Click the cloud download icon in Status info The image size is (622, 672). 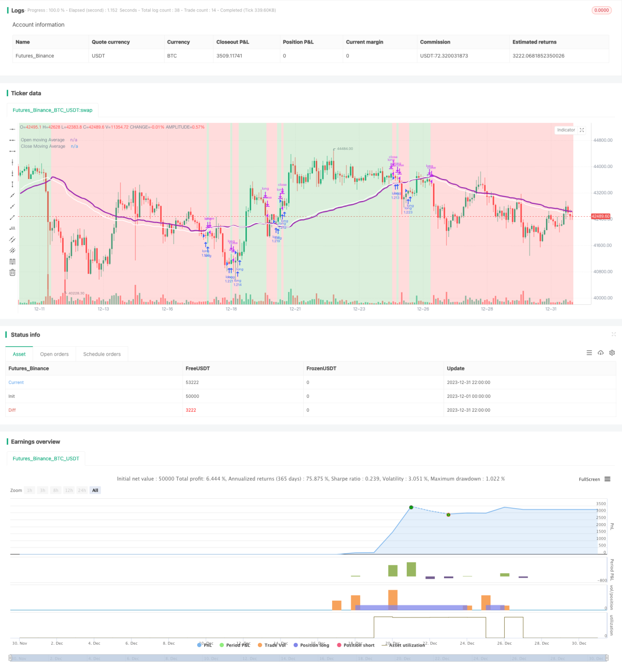click(x=600, y=353)
